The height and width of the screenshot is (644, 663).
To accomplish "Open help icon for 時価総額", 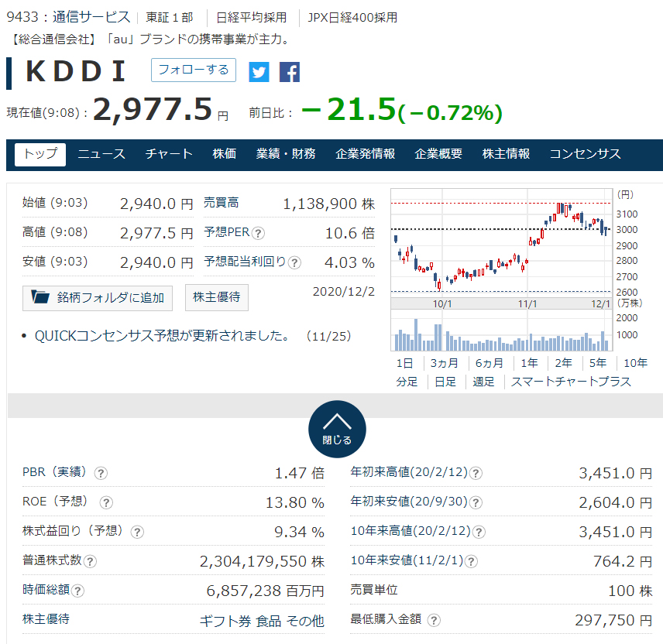I will tap(77, 591).
